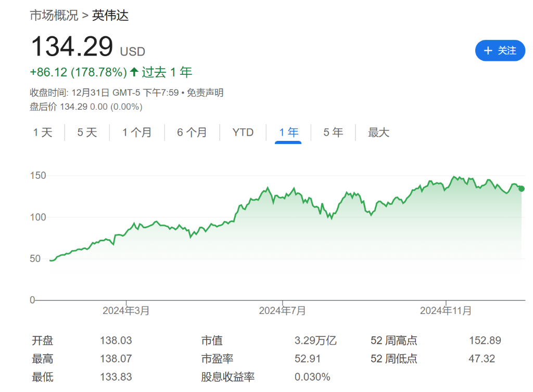
Task: Click the green endpoint dot on the chart
Action: click(x=522, y=189)
